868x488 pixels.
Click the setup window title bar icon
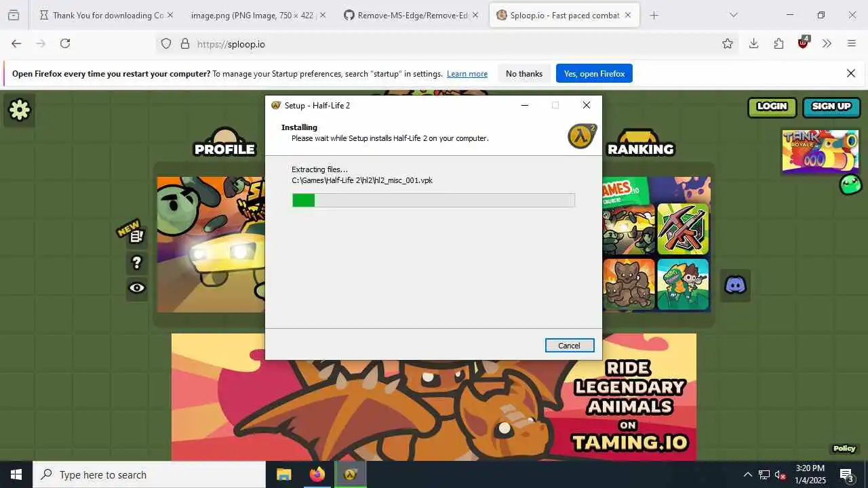pos(276,105)
